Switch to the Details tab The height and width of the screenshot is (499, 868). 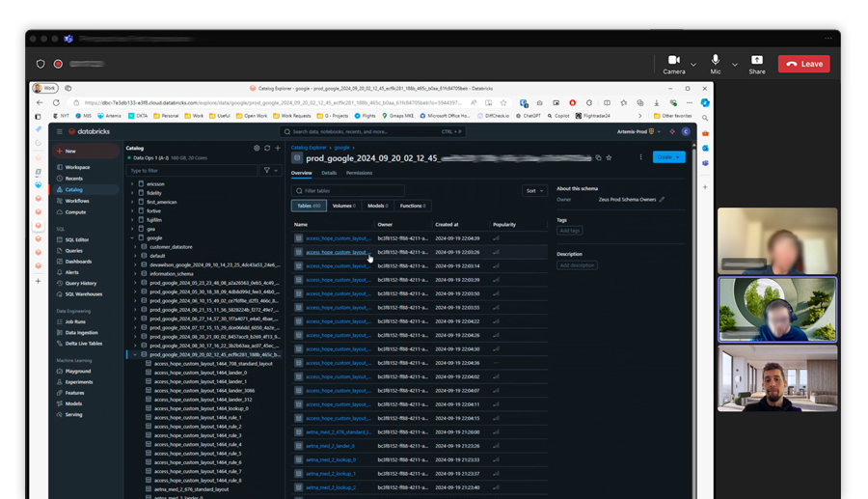329,173
